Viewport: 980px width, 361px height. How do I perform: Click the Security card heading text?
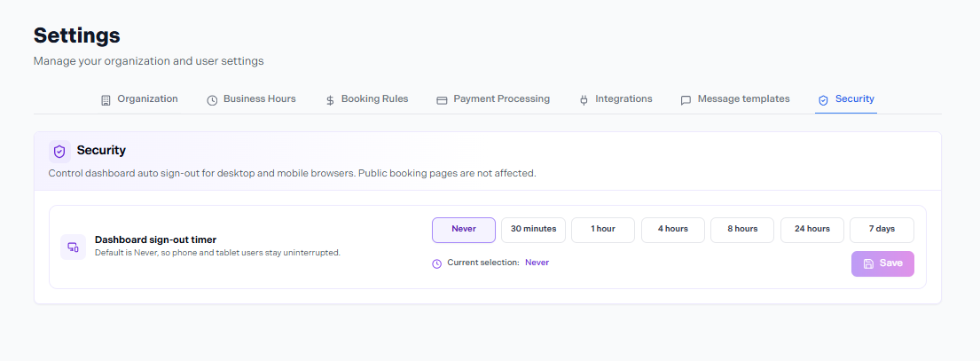coord(101,151)
